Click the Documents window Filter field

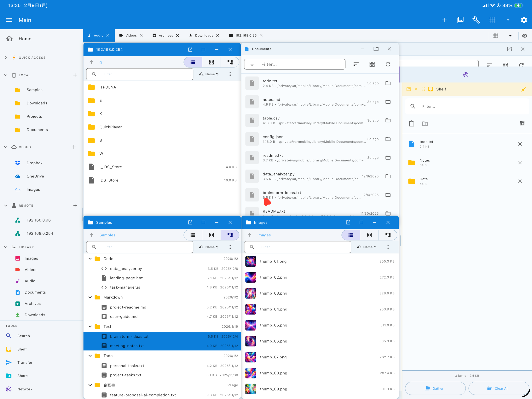(294, 64)
